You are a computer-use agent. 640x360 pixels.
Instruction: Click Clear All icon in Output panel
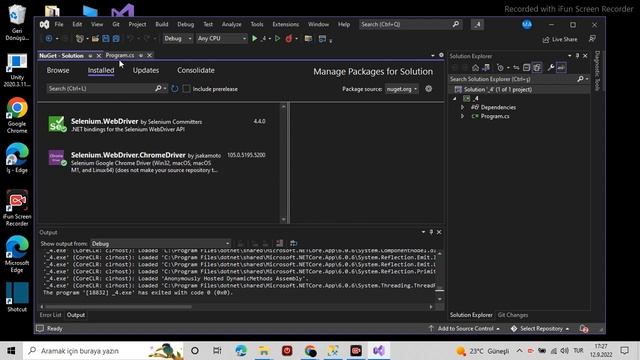(x=280, y=244)
